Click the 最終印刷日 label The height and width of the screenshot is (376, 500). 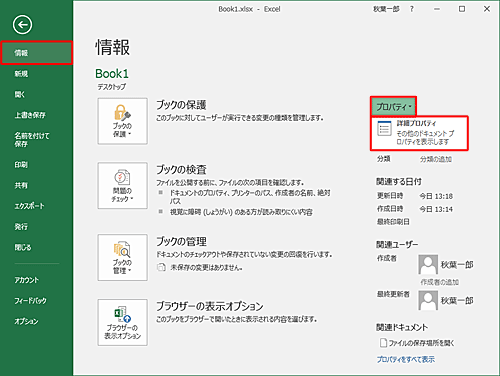tap(393, 222)
